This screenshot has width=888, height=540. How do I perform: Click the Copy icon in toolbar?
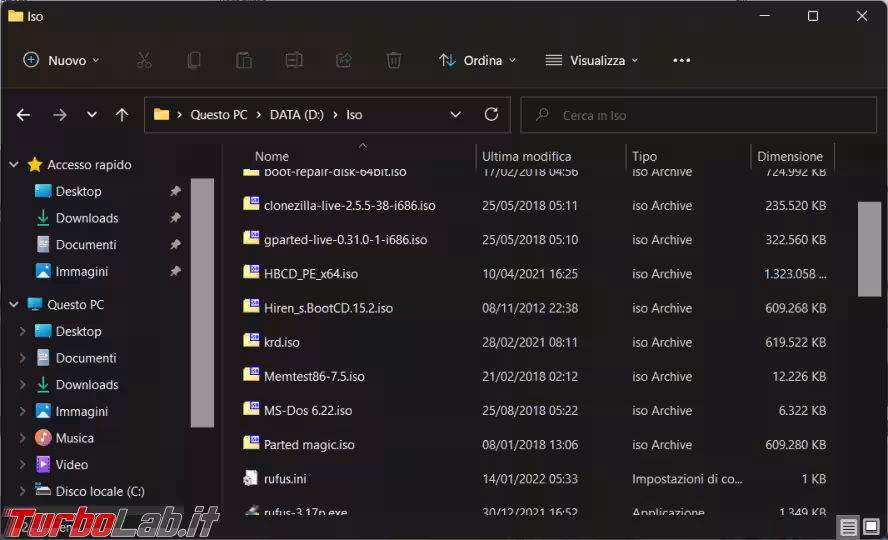point(194,60)
